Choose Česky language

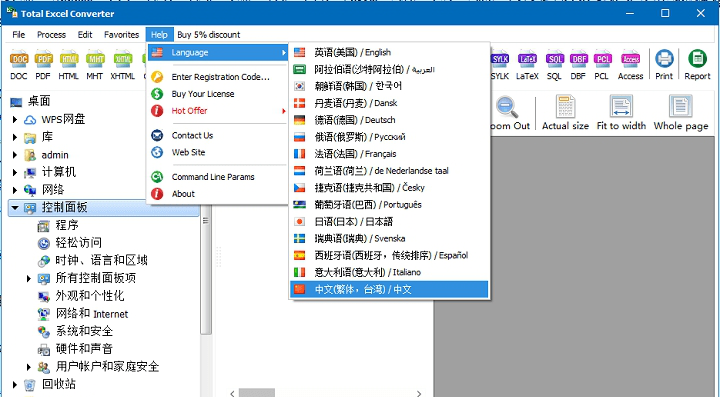(x=389, y=187)
